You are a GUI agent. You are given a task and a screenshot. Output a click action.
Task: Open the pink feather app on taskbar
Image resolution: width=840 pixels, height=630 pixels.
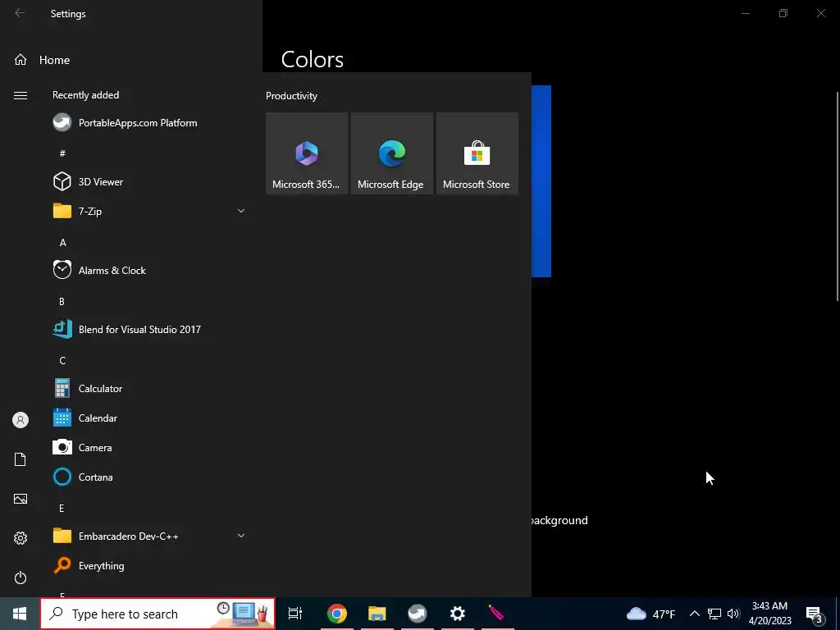click(x=497, y=614)
